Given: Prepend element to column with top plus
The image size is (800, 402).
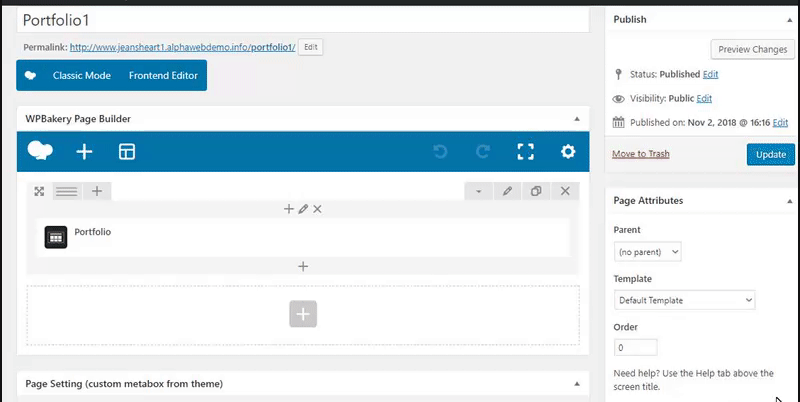Looking at the screenshot, I should tap(289, 209).
